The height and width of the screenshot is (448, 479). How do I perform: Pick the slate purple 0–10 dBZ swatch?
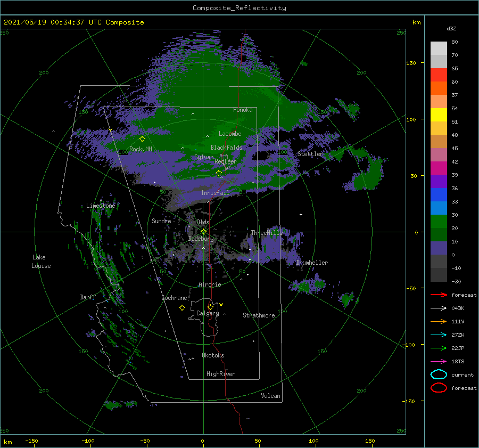(439, 248)
